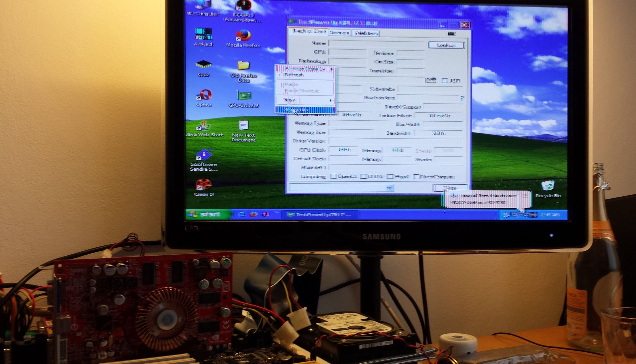Open the DOOM 3 Resurrection desktop shortcut
Image resolution: width=636 pixels, height=364 pixels.
point(243,11)
